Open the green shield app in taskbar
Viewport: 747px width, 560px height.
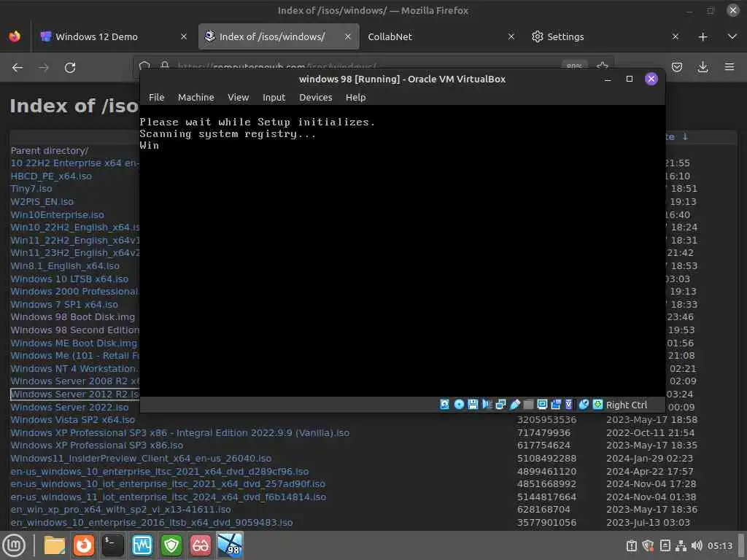tap(171, 545)
